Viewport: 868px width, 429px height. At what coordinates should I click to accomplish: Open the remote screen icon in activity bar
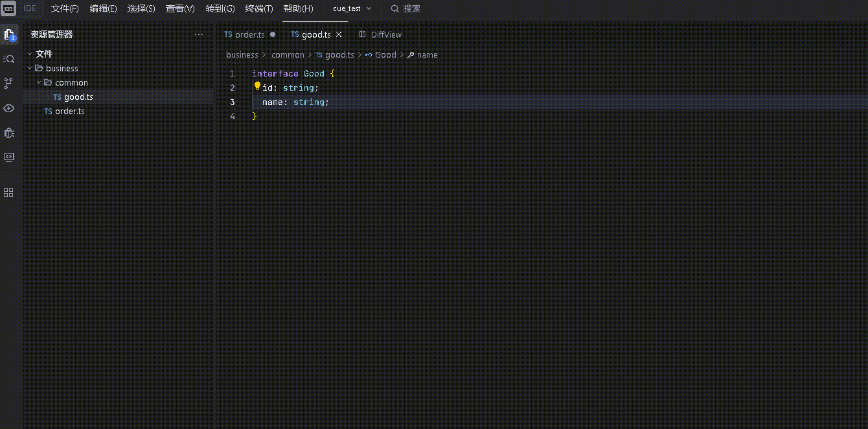tap(9, 157)
